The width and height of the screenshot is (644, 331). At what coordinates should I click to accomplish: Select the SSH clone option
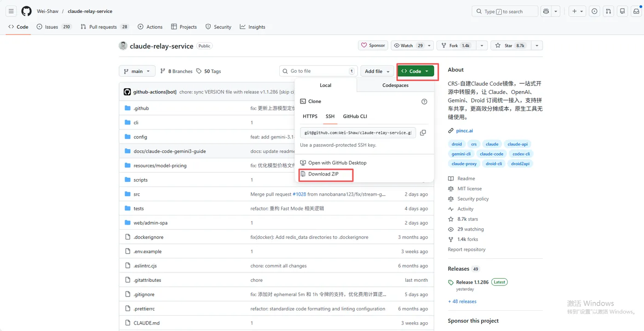330,116
